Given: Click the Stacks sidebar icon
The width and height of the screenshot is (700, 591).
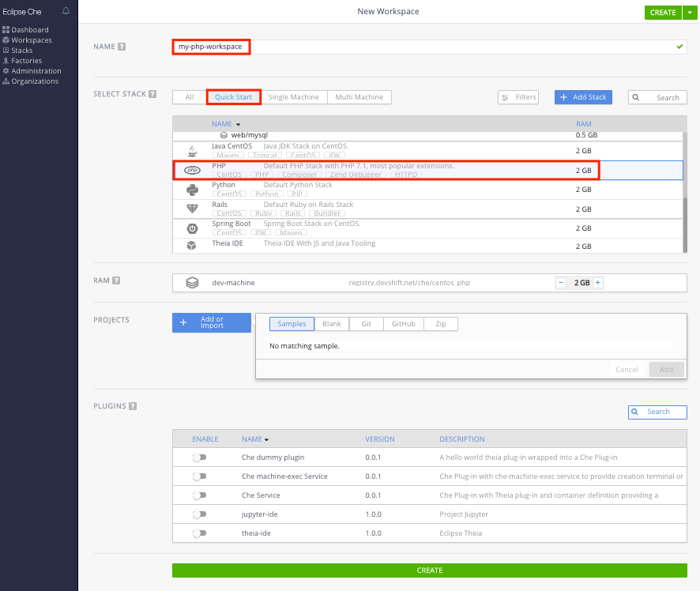Looking at the screenshot, I should [6, 51].
